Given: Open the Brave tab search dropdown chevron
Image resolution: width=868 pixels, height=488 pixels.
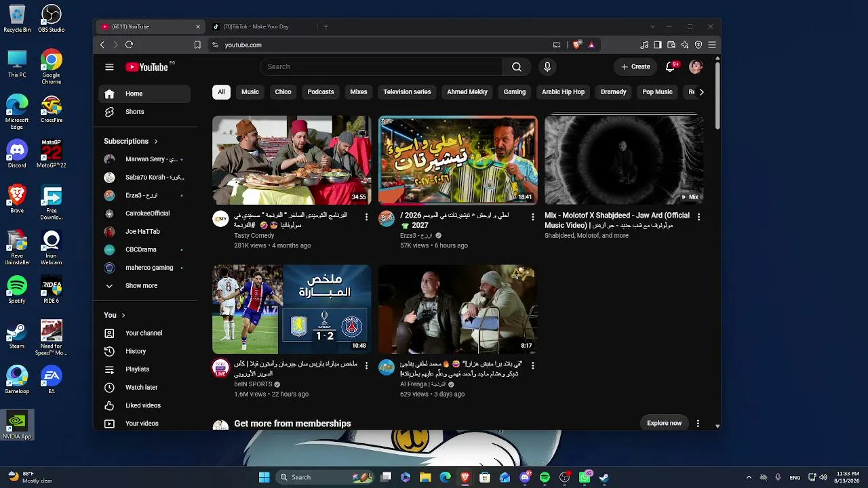Looking at the screenshot, I should [x=652, y=26].
